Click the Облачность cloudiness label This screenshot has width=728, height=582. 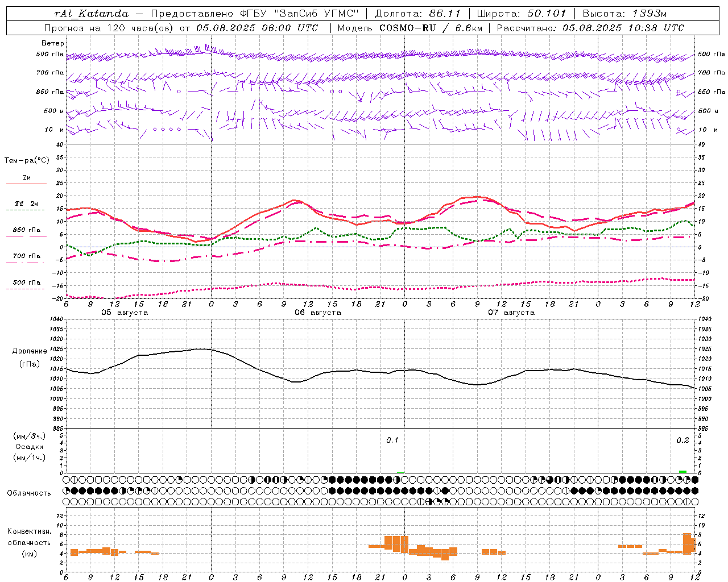[29, 493]
